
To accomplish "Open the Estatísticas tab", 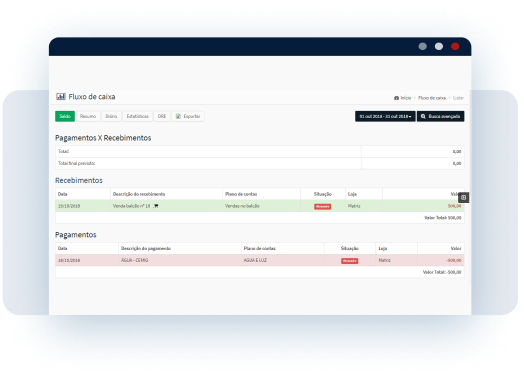I will [137, 116].
